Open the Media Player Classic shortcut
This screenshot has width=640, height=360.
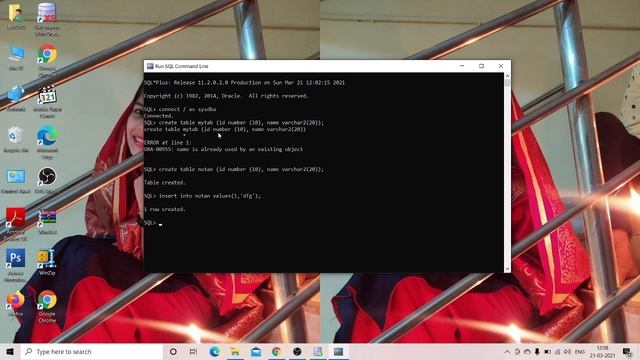pos(47,102)
